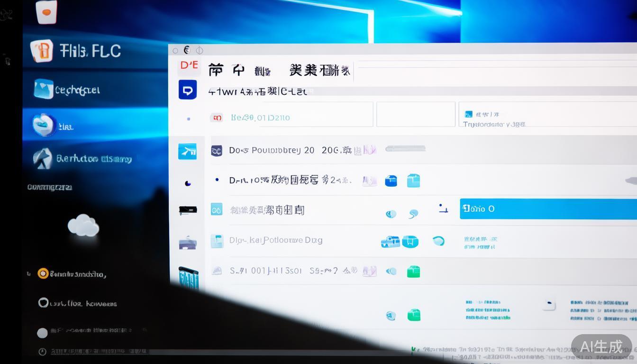Expand the gray pill control on the first row
The image size is (637, 364).
click(405, 149)
